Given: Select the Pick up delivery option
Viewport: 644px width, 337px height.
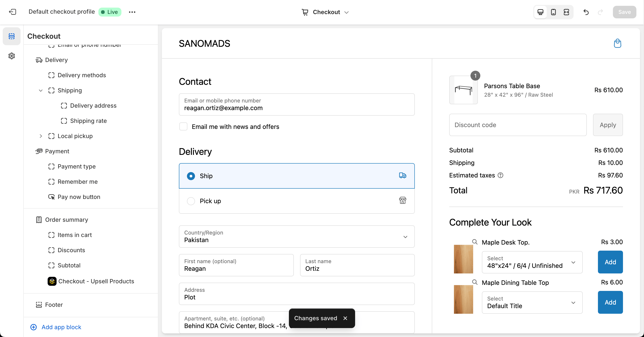Looking at the screenshot, I should click(x=191, y=201).
